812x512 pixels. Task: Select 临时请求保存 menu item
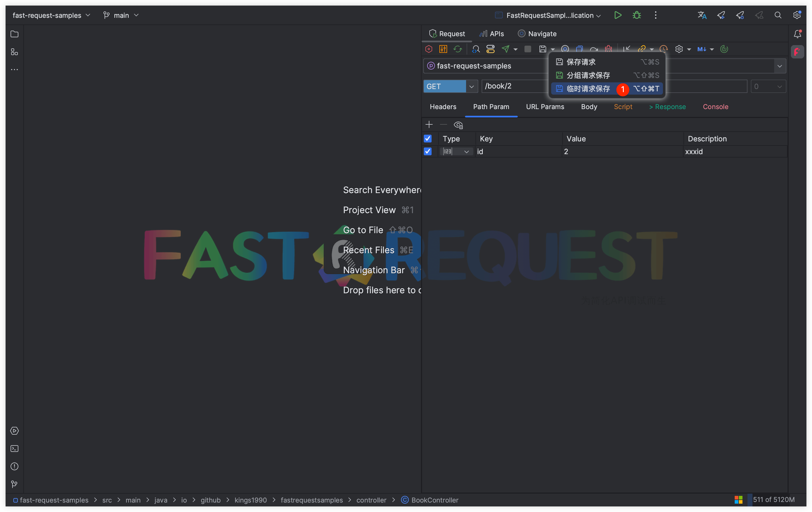coord(588,88)
